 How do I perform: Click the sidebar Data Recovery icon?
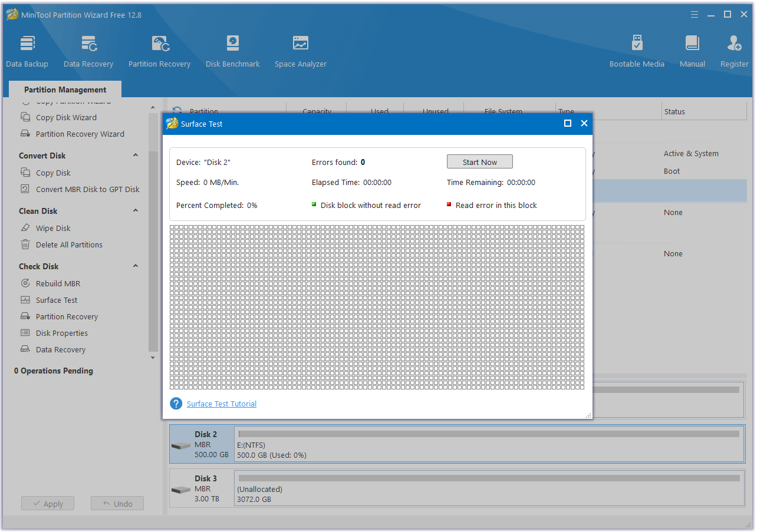(x=25, y=349)
